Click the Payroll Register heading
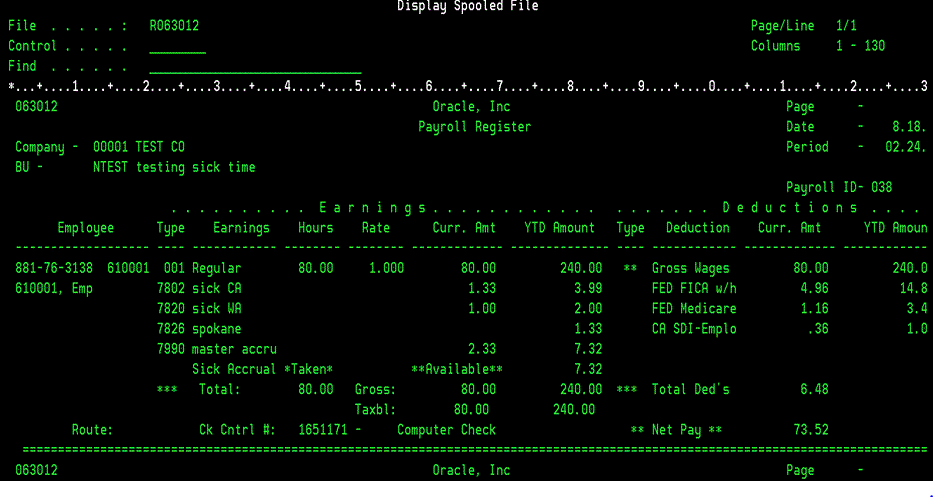The width and height of the screenshot is (933, 497). pos(474,127)
